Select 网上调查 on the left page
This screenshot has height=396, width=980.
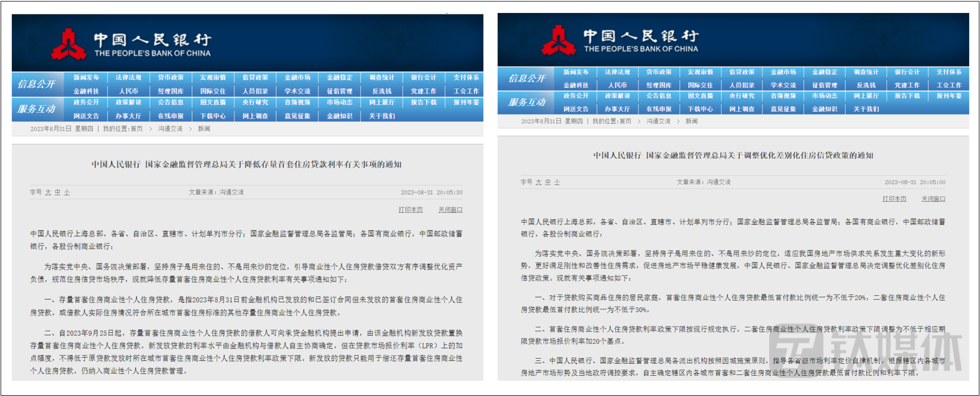pos(255,116)
